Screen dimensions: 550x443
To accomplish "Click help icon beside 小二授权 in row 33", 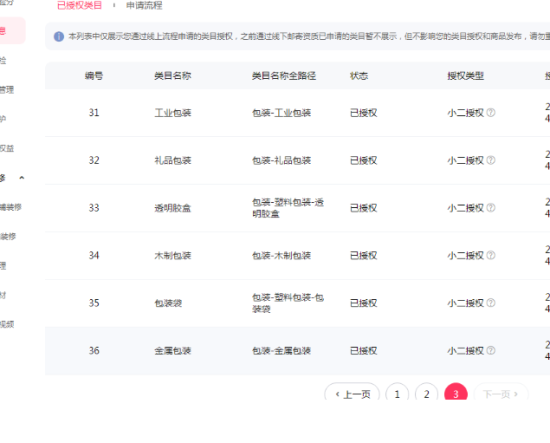I will (491, 208).
